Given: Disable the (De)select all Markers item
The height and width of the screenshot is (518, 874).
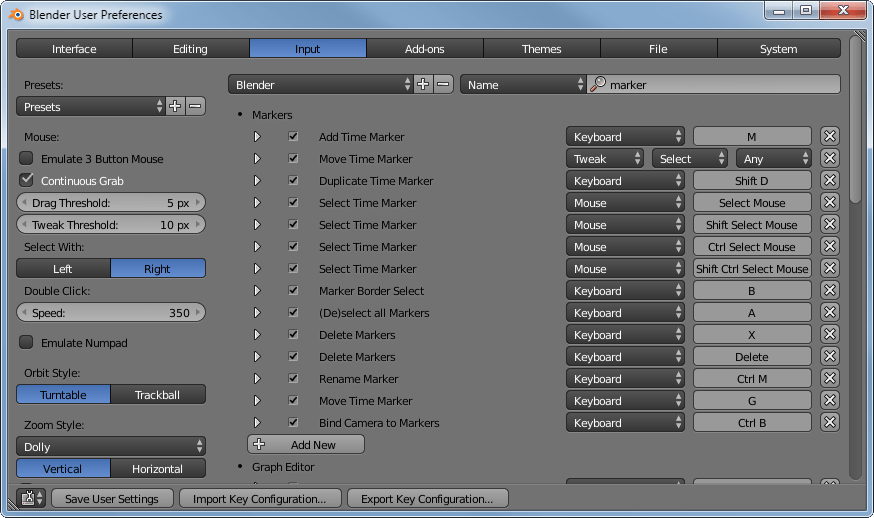Looking at the screenshot, I should tap(293, 313).
